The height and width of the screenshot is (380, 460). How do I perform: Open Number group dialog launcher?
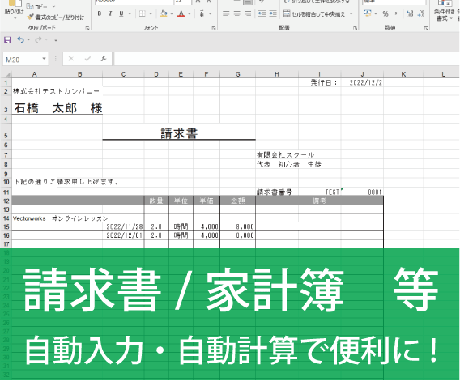coord(426,28)
